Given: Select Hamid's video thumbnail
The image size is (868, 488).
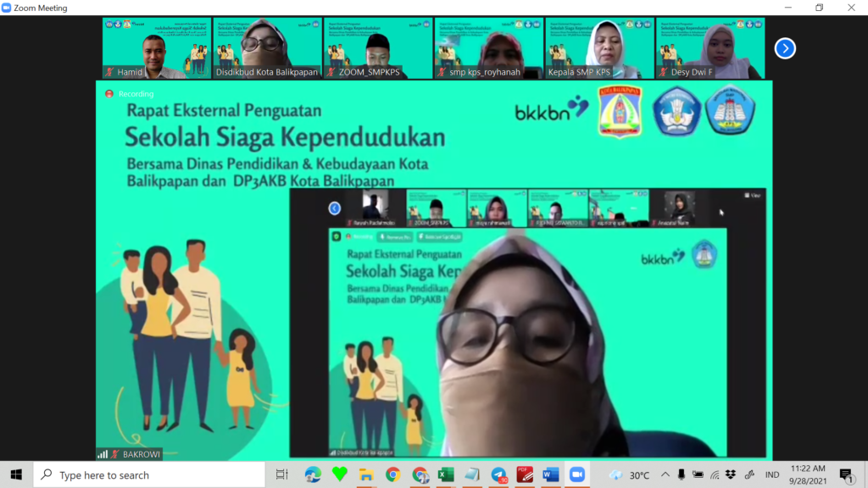Looking at the screenshot, I should click(157, 48).
